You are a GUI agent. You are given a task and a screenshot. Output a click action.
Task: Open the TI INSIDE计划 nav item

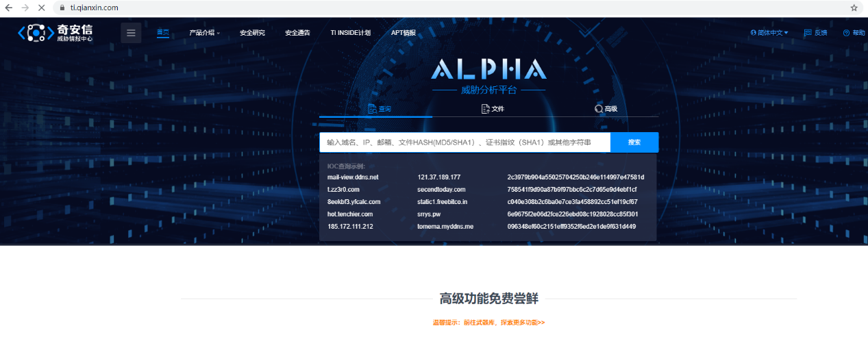pyautogui.click(x=350, y=33)
